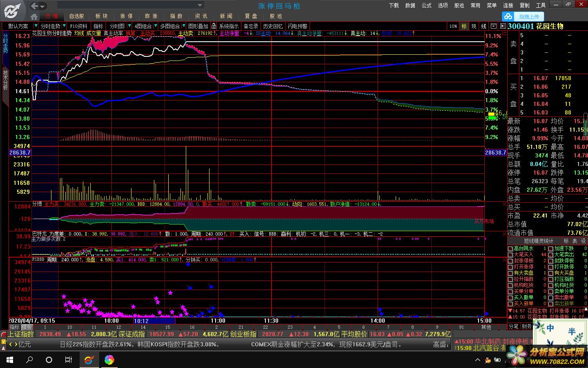Go back with the left arrow icon

coord(34,6)
